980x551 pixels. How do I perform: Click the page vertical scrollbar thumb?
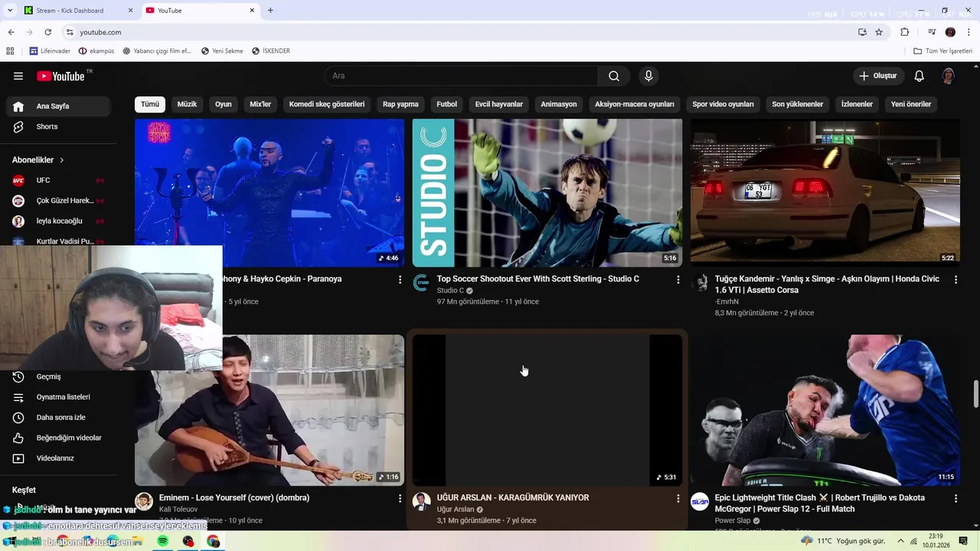pos(976,394)
